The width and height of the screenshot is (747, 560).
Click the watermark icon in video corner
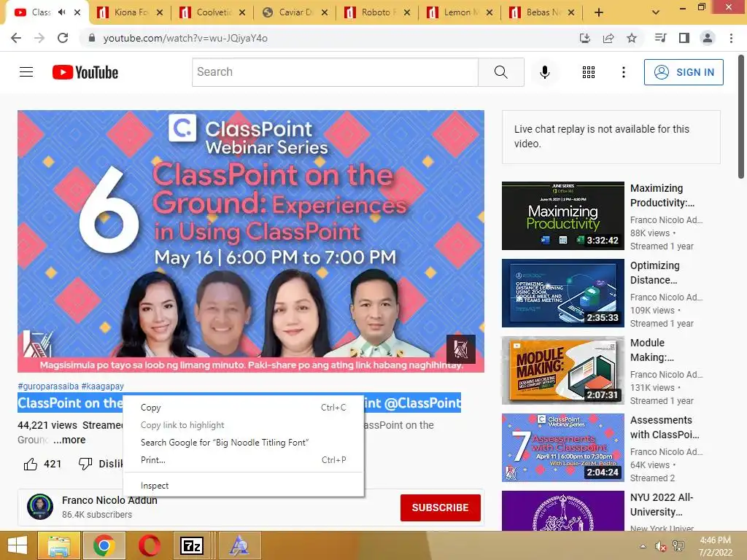(461, 349)
